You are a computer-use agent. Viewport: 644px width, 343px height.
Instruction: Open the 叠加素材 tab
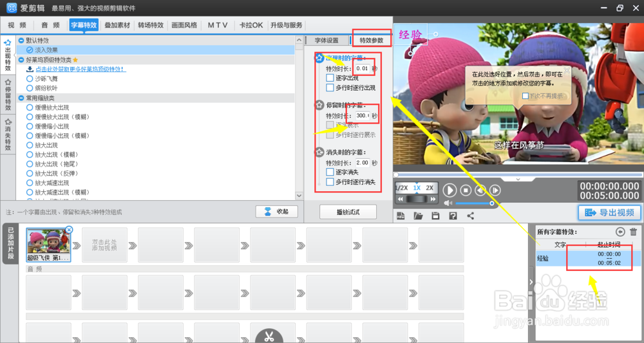click(117, 25)
